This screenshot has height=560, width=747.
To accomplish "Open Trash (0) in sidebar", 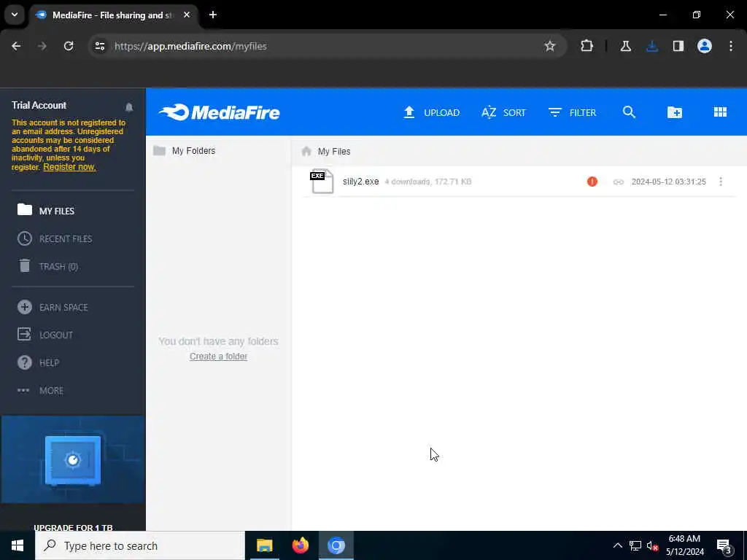I will (x=47, y=266).
